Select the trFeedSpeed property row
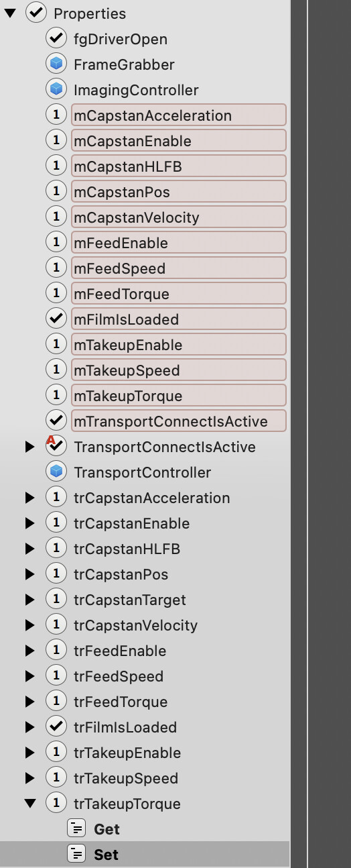Screen dimensions: 351x868 pos(145,676)
